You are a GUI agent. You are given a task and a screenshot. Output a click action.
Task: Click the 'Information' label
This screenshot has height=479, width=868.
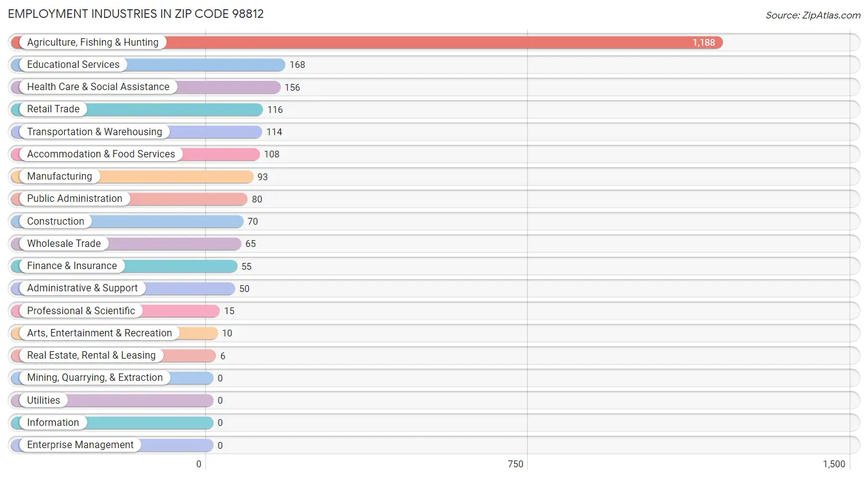(x=53, y=423)
